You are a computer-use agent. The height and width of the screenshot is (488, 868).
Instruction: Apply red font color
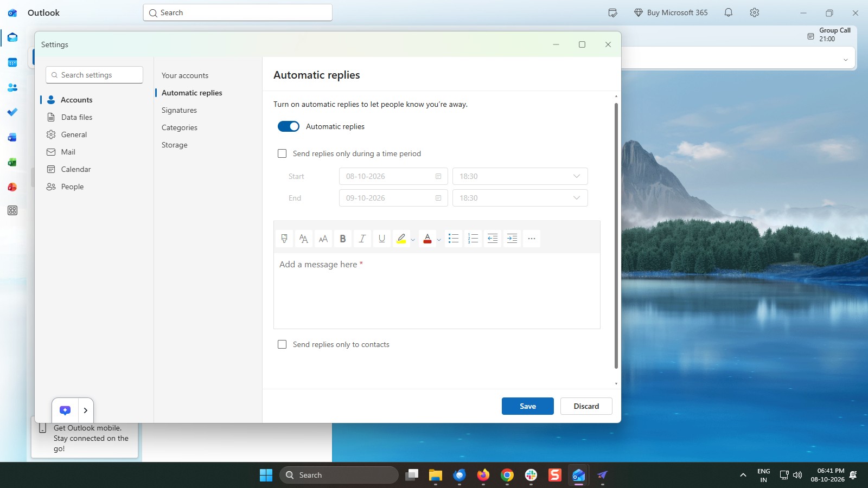click(427, 239)
